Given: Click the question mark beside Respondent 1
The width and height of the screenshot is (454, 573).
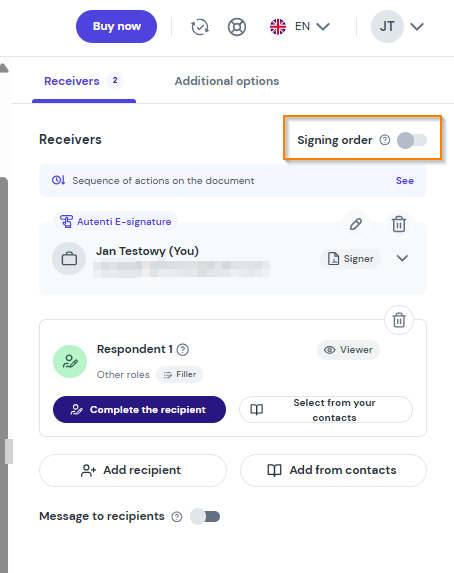Looking at the screenshot, I should 183,350.
